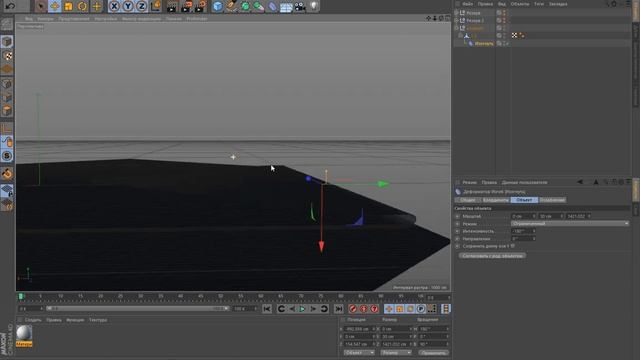Click the Undo arrow icon

(x=11, y=6)
